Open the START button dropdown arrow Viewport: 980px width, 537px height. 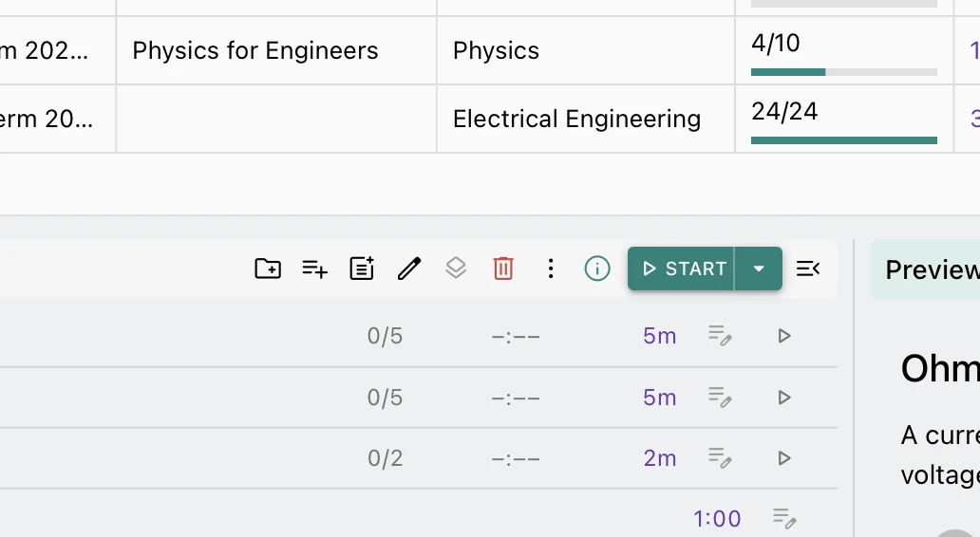pos(759,268)
